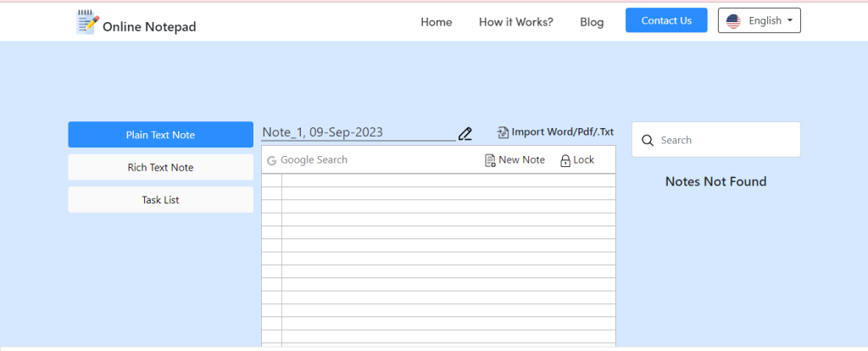The height and width of the screenshot is (351, 868).
Task: Open the Blog link
Action: [x=592, y=22]
